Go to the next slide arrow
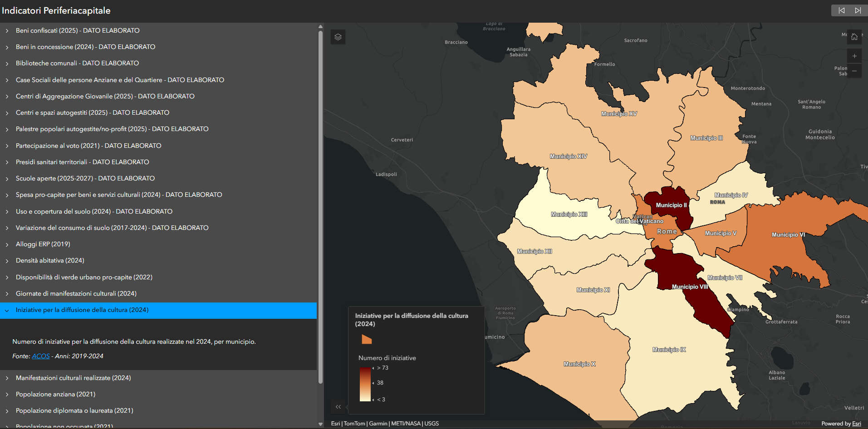The height and width of the screenshot is (429, 868). click(x=858, y=10)
